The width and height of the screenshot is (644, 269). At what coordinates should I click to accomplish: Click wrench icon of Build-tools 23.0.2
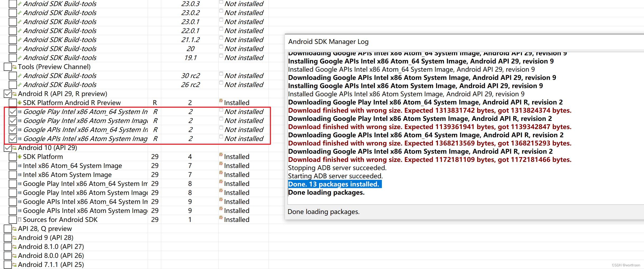coord(20,13)
